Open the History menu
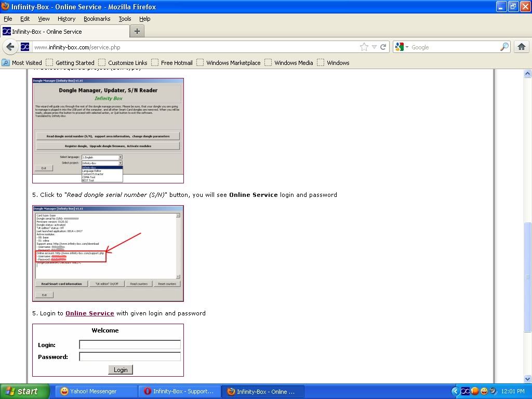The width and height of the screenshot is (532, 399). (x=66, y=19)
